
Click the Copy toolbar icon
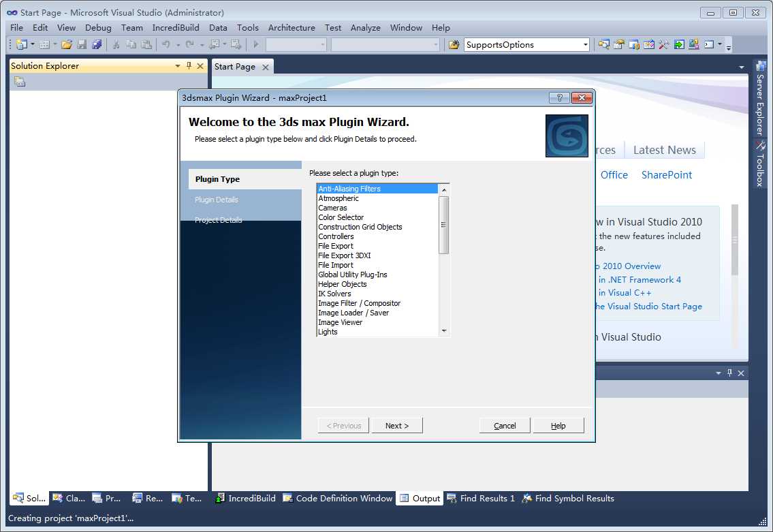131,44
